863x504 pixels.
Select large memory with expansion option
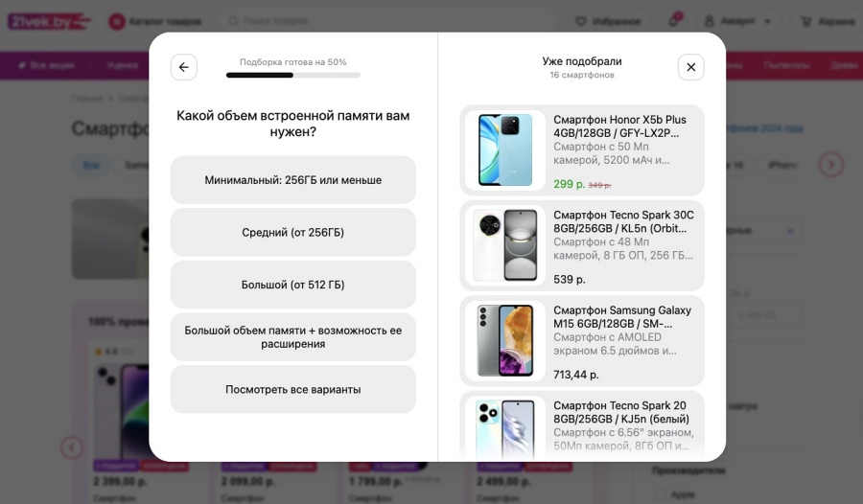coord(292,336)
